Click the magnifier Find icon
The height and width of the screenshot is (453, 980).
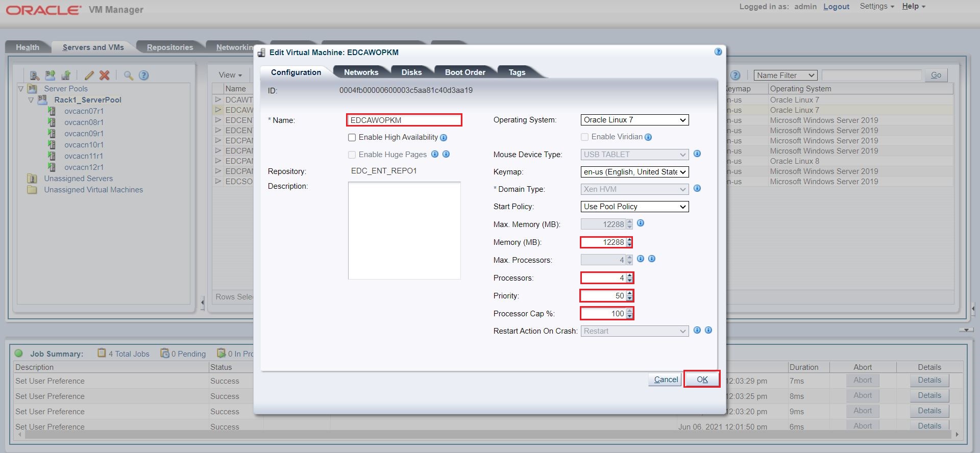pos(129,75)
